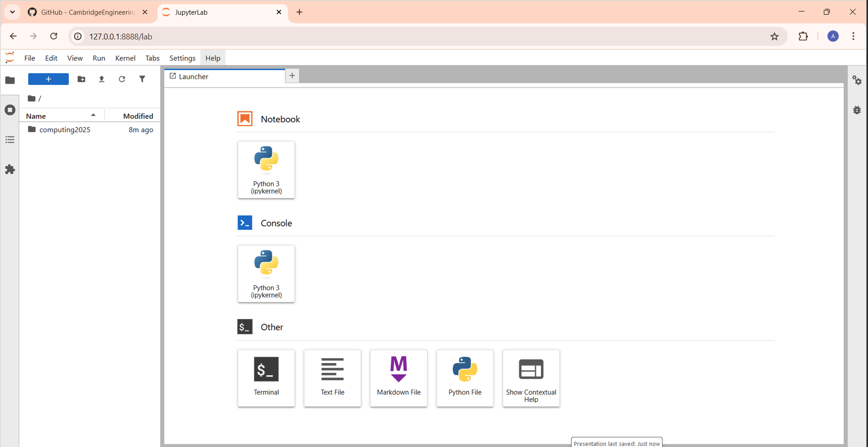Viewport: 868px width, 447px height.
Task: Refresh the file list
Action: (122, 79)
